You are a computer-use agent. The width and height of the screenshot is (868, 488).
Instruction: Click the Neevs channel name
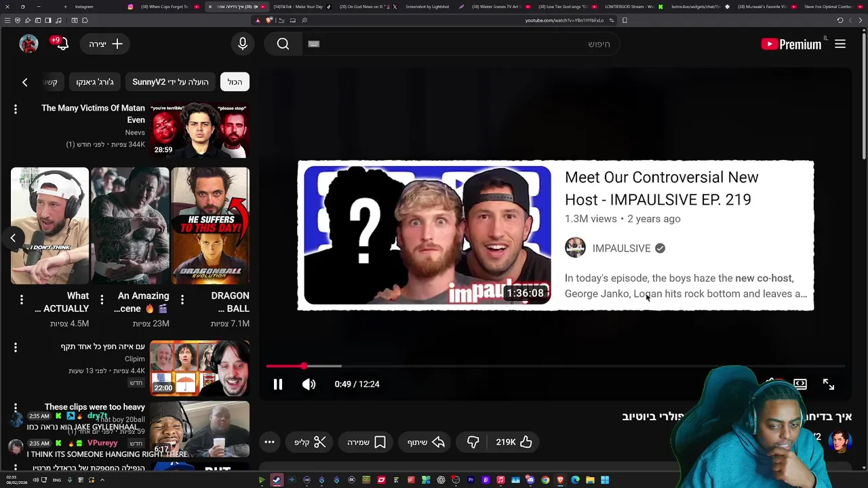[135, 133]
